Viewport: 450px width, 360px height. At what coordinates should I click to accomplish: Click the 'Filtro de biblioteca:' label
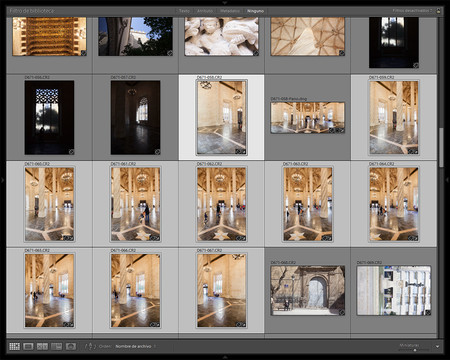[32, 11]
